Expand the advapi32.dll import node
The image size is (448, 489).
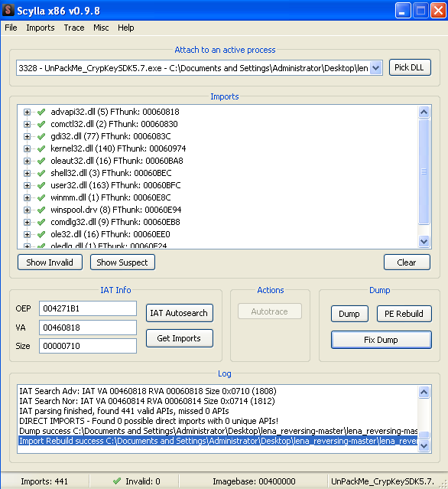pos(27,112)
